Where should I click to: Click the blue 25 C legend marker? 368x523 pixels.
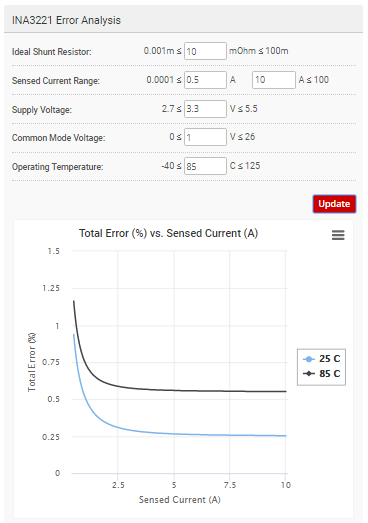coord(309,359)
